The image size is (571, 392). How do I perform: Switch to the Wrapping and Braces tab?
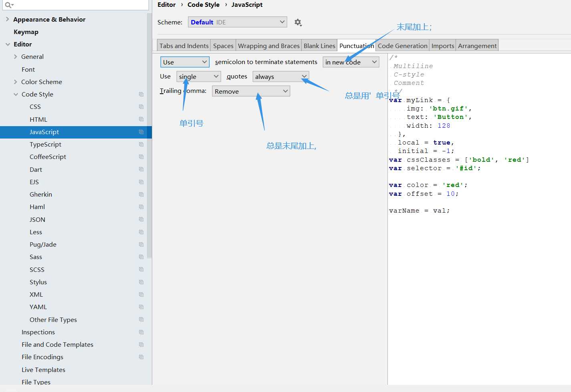(x=268, y=46)
